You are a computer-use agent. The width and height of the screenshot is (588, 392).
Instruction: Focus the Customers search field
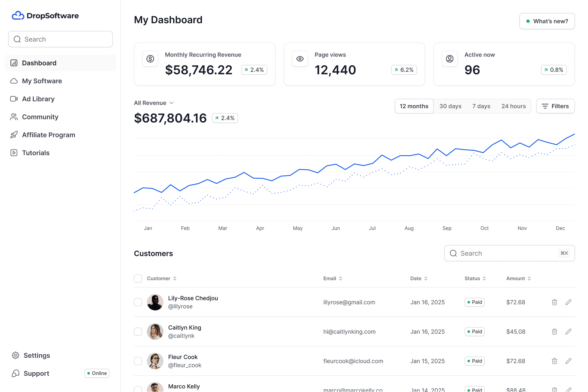505,253
